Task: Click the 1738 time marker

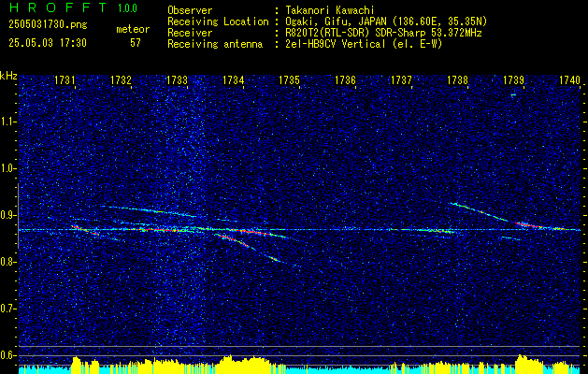Action: [458, 80]
